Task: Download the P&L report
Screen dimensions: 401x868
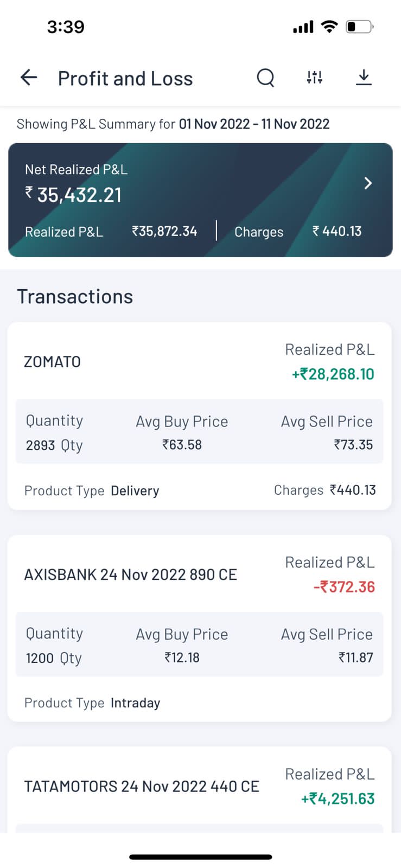Action: point(364,78)
